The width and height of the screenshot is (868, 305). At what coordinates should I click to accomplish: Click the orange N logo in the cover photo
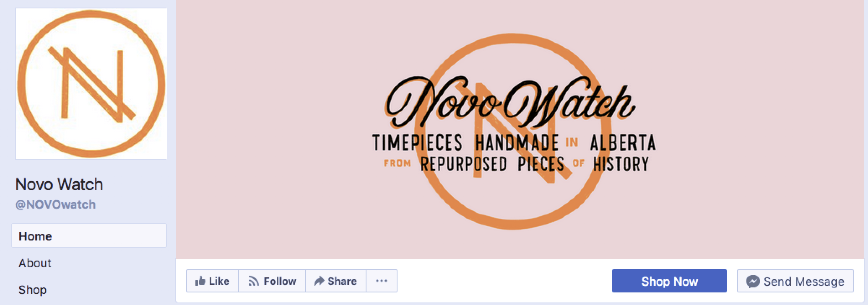515,132
